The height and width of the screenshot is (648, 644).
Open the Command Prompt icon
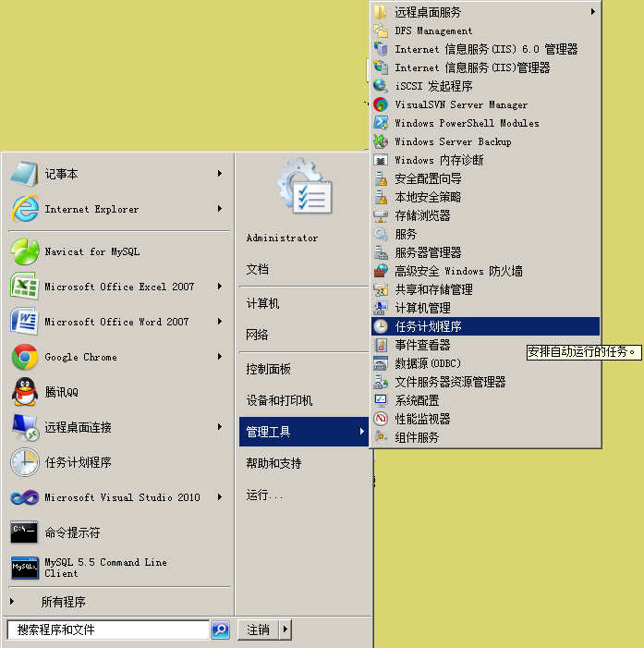tap(24, 532)
